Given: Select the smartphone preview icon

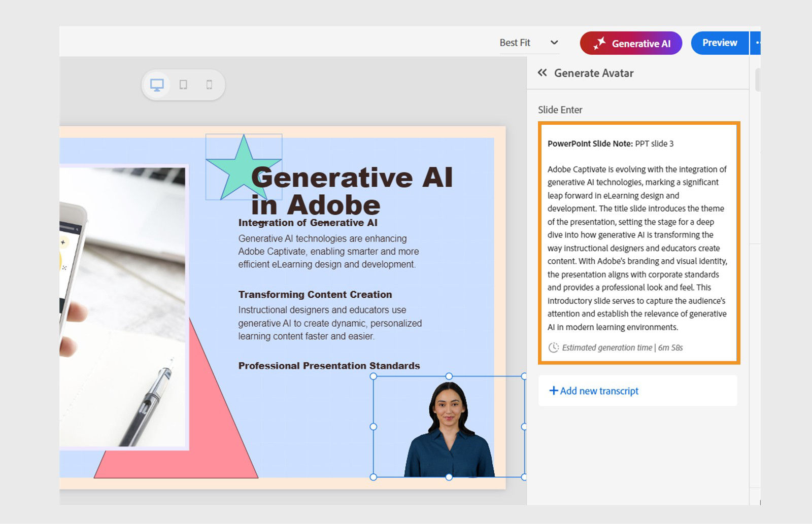Looking at the screenshot, I should (208, 85).
